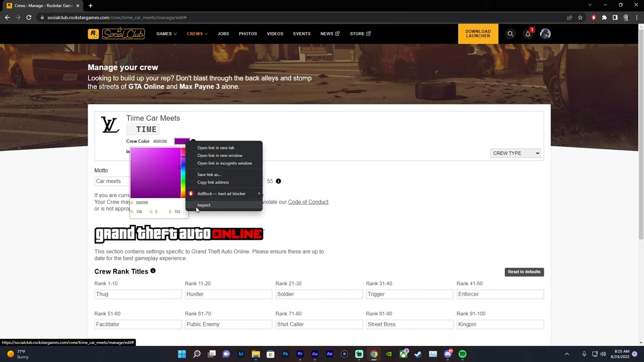Screen dimensions: 644x362
Task: Edit the Rank 41-50 Enforcer field
Action: coord(500,294)
